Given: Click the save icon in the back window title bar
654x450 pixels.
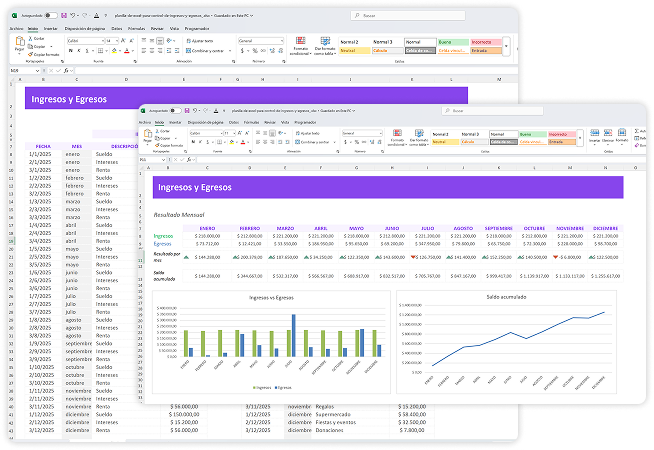Looking at the screenshot, I should 64,15.
